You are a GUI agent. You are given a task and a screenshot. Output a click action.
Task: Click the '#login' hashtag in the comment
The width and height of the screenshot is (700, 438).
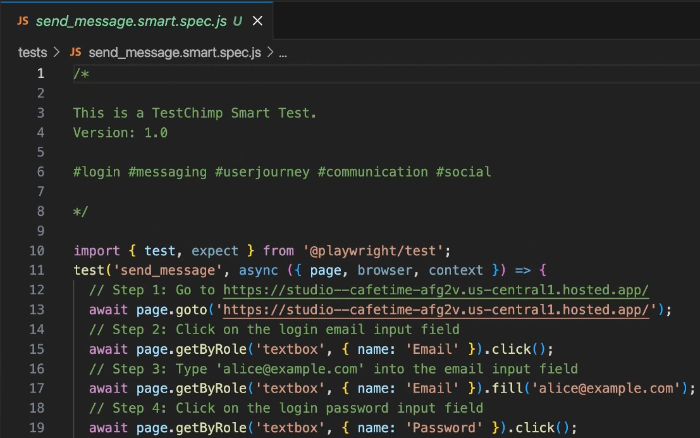[96, 172]
